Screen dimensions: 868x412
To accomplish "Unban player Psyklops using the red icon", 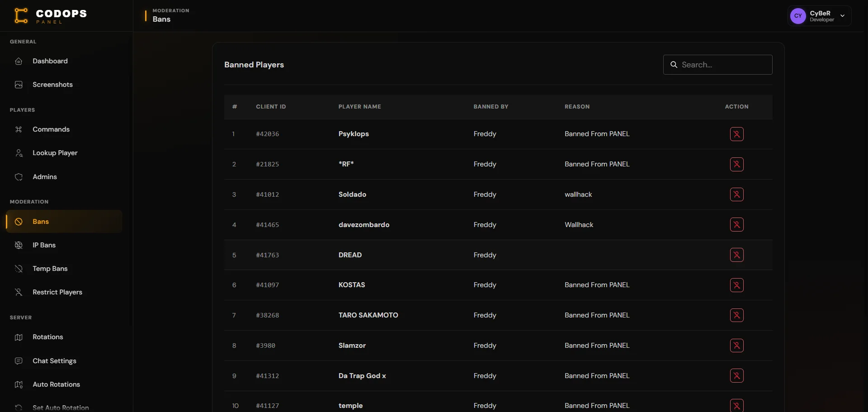I will 736,134.
